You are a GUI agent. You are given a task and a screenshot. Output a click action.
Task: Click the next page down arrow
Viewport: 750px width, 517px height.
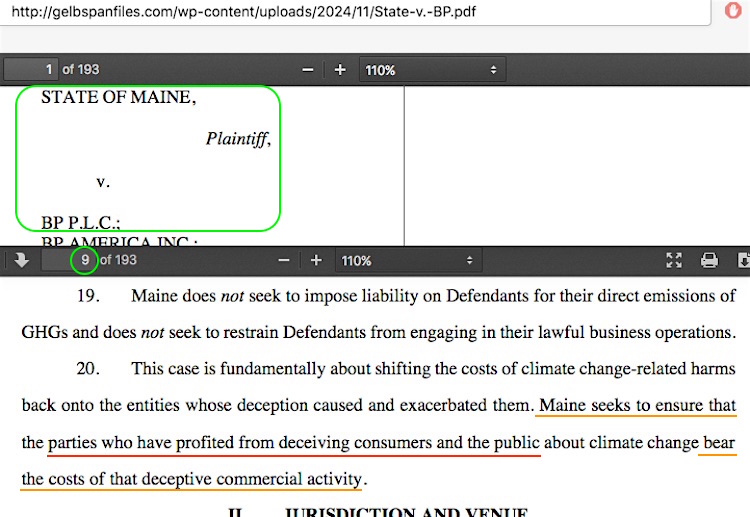coord(21,260)
